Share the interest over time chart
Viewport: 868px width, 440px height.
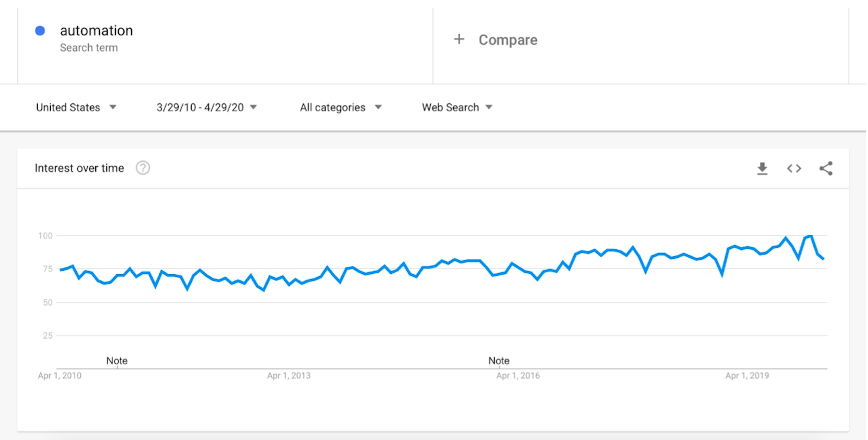(826, 168)
